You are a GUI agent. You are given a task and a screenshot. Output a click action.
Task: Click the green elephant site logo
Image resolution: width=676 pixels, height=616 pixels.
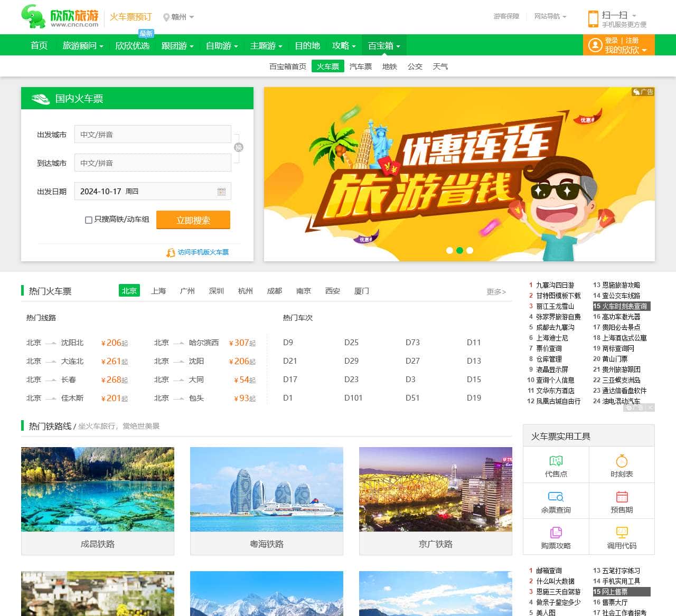33,17
